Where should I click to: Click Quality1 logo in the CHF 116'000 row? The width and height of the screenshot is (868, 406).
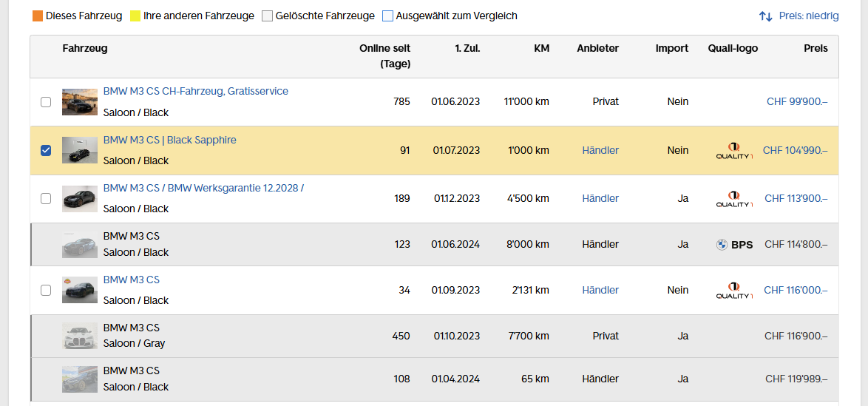click(x=734, y=290)
